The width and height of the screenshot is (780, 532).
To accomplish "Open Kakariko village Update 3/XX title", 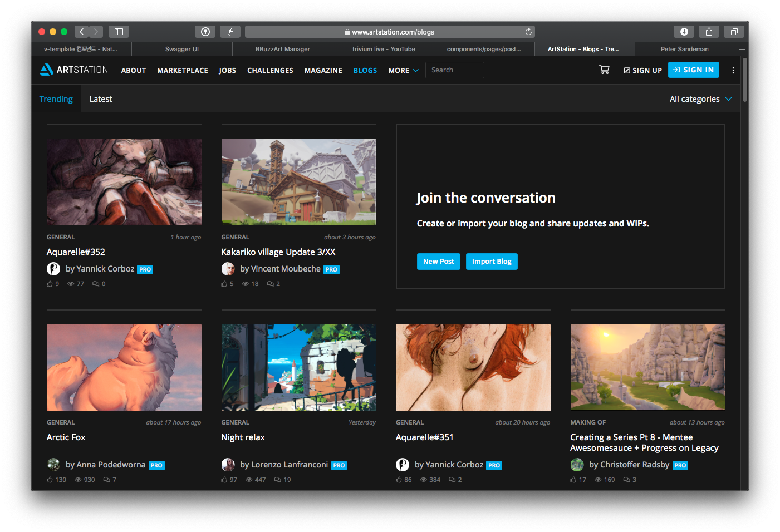I will click(x=278, y=252).
